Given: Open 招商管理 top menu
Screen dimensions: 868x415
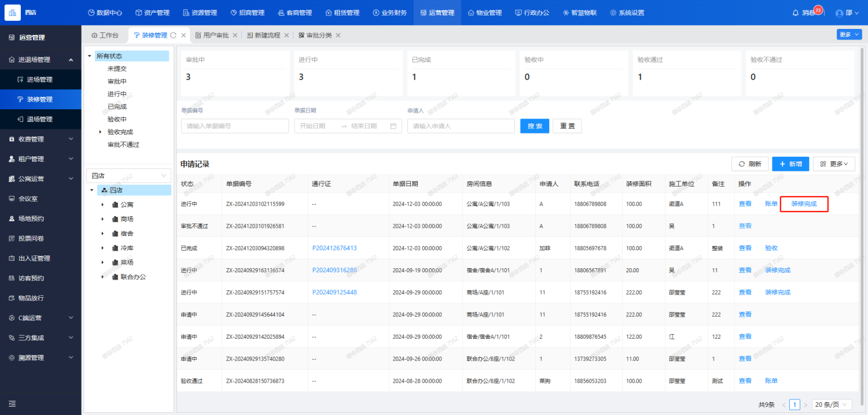Looking at the screenshot, I should [247, 13].
